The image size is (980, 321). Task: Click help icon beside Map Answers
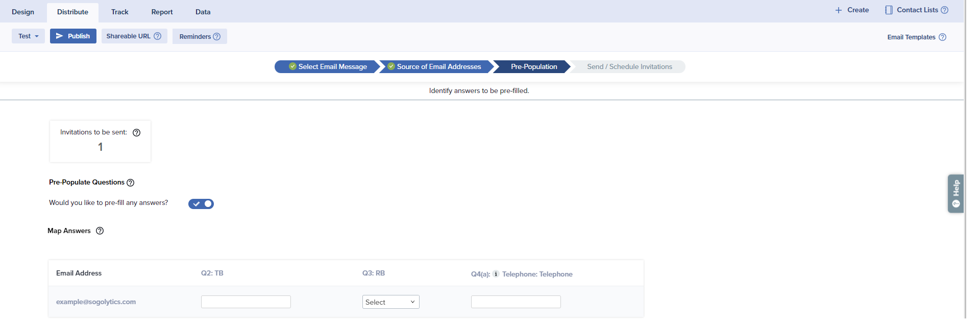(100, 231)
